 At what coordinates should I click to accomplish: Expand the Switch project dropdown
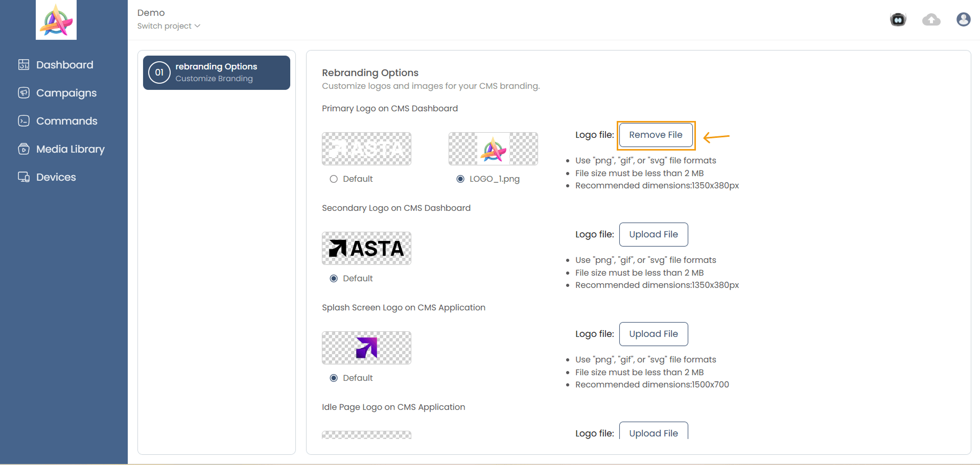pos(169,26)
